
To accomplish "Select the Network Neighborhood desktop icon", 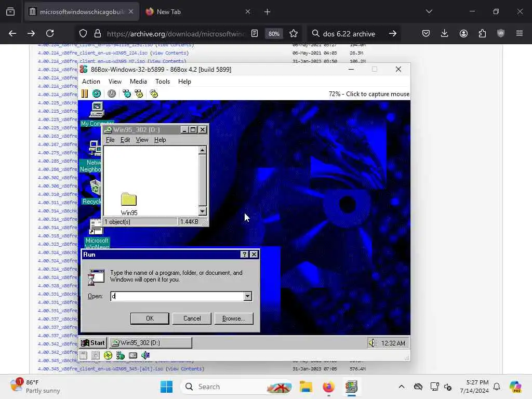I will [91, 157].
